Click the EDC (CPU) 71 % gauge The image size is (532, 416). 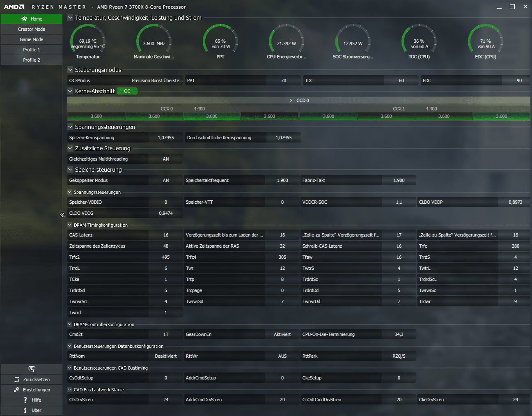click(486, 41)
